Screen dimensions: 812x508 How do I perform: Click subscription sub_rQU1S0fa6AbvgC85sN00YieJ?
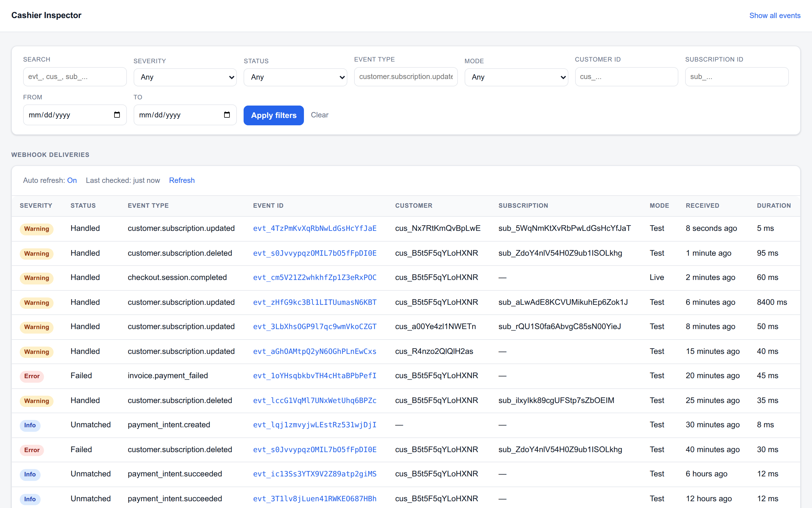[559, 327]
